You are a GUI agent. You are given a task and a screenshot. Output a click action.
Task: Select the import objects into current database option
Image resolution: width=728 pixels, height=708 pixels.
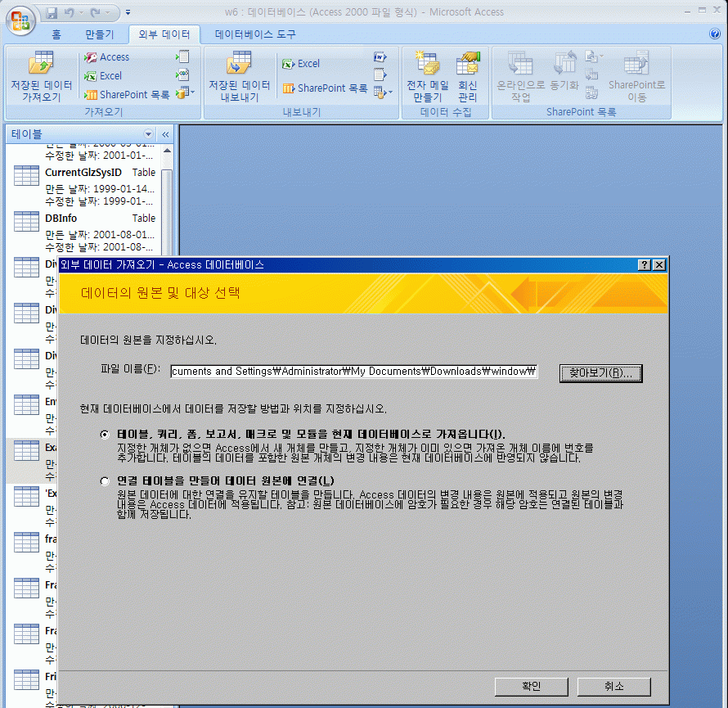(104, 435)
